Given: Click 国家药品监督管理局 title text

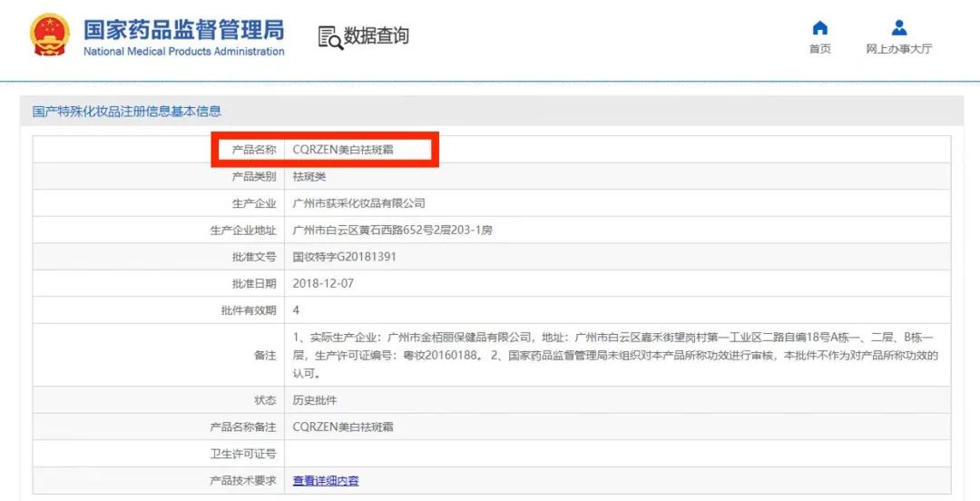Looking at the screenshot, I should (183, 30).
